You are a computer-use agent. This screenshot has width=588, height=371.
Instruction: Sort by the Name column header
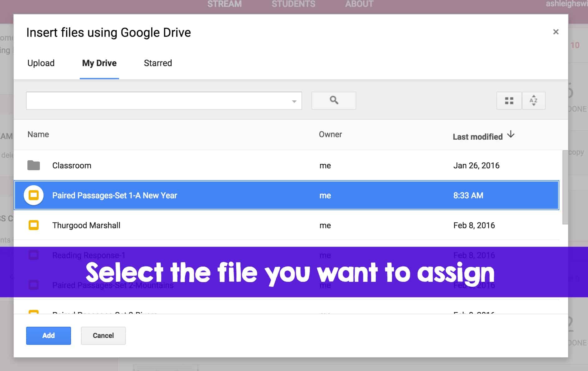click(38, 134)
